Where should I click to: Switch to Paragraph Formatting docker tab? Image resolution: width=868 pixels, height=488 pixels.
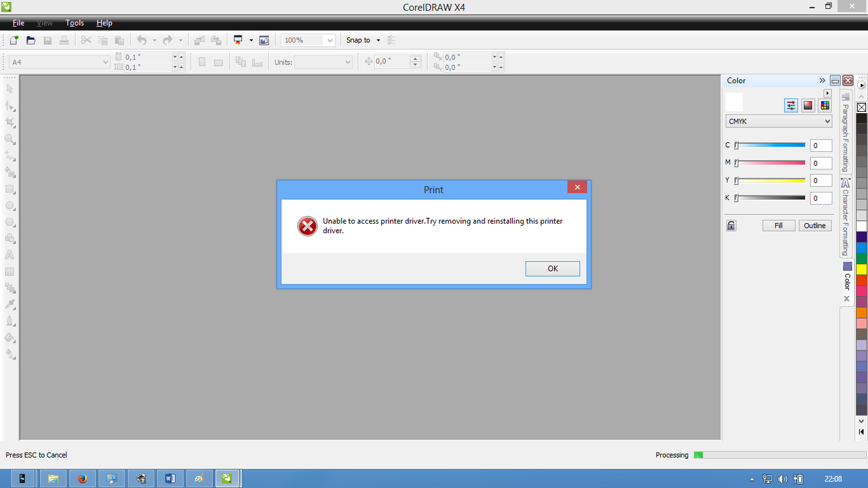(x=846, y=133)
